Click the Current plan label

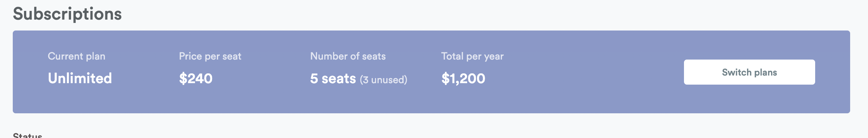click(77, 56)
